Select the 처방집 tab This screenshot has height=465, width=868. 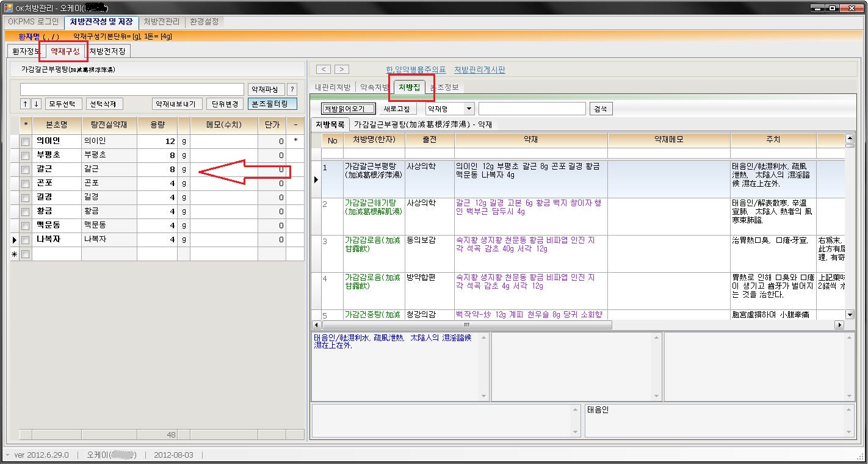point(410,87)
